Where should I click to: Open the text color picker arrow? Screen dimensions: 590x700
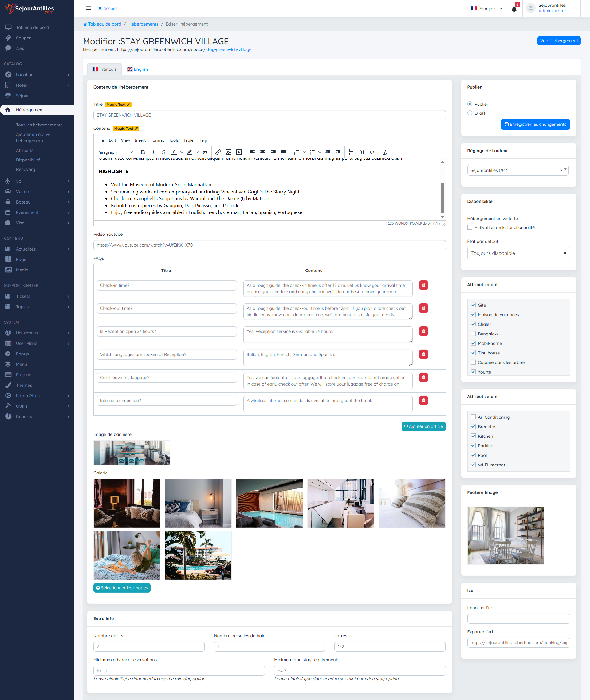(182, 152)
